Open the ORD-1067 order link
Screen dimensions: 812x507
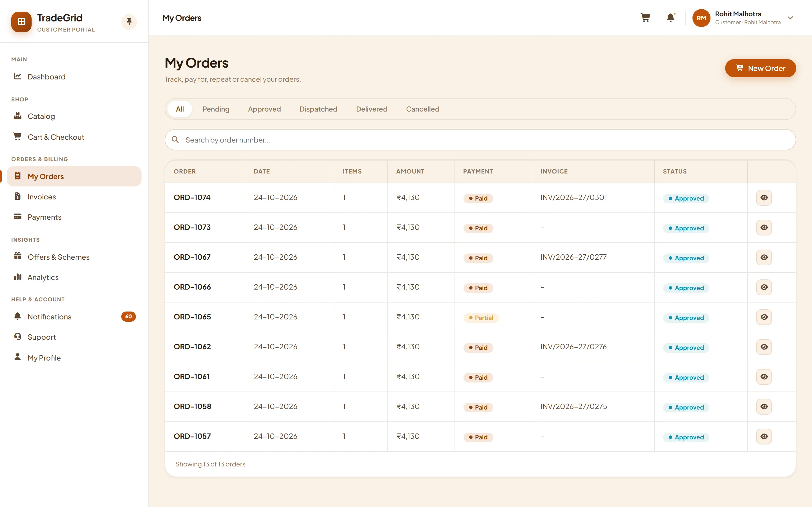[192, 257]
